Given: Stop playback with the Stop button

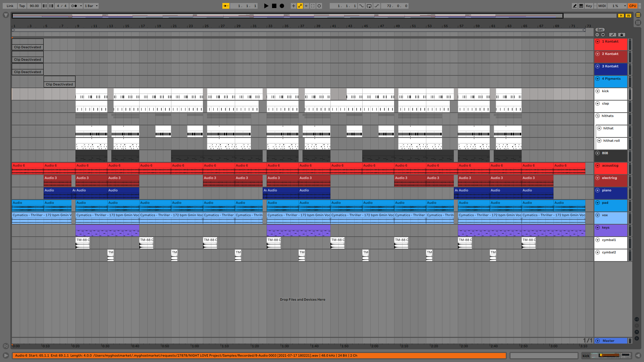Looking at the screenshot, I should click(274, 6).
